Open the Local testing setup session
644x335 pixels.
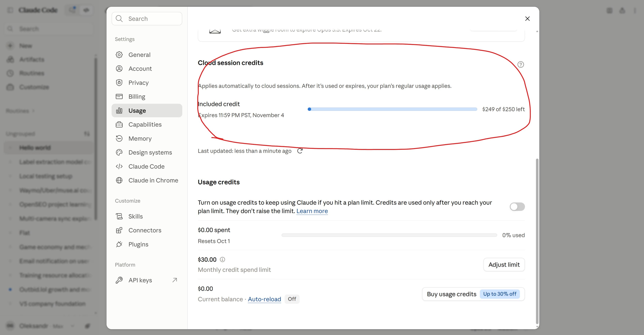49,176
